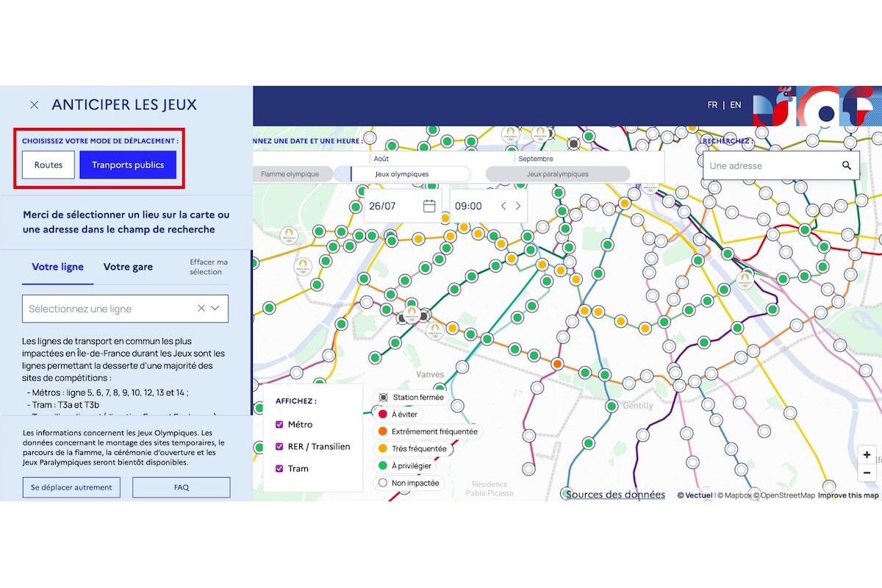Close the Anticiper les Jeux panel
Image resolution: width=882 pixels, height=588 pixels.
34,105
